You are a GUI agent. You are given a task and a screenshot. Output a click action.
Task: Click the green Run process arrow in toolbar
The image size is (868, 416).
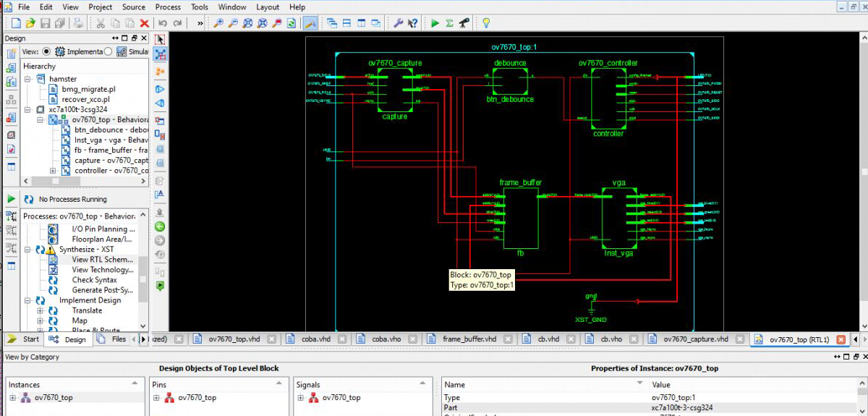pyautogui.click(x=435, y=23)
